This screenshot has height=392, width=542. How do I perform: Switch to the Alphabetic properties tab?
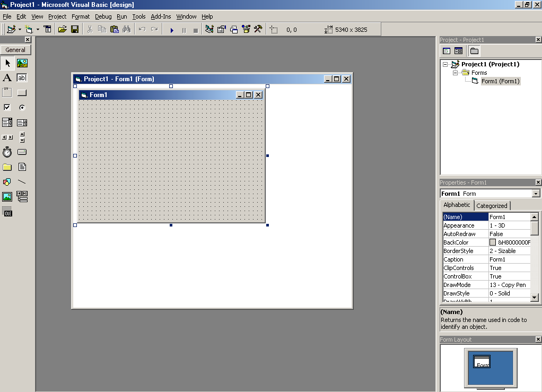tap(457, 205)
